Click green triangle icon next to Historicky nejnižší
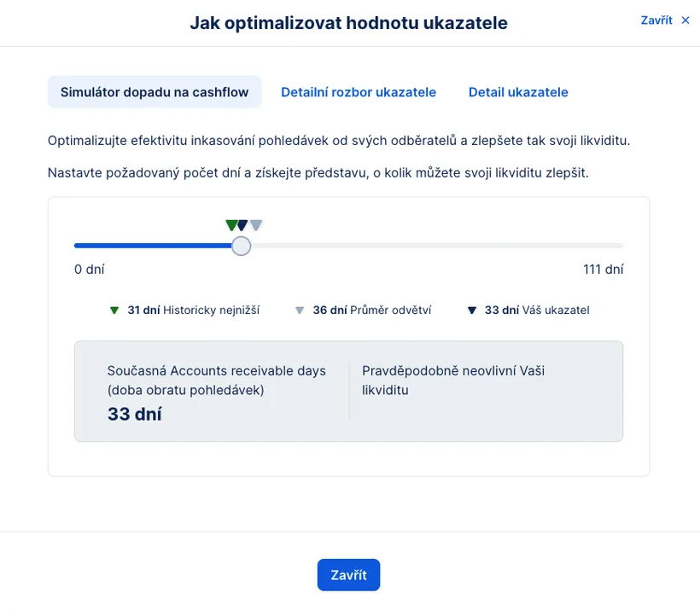Image resolution: width=700 pixels, height=616 pixels. pos(114,311)
